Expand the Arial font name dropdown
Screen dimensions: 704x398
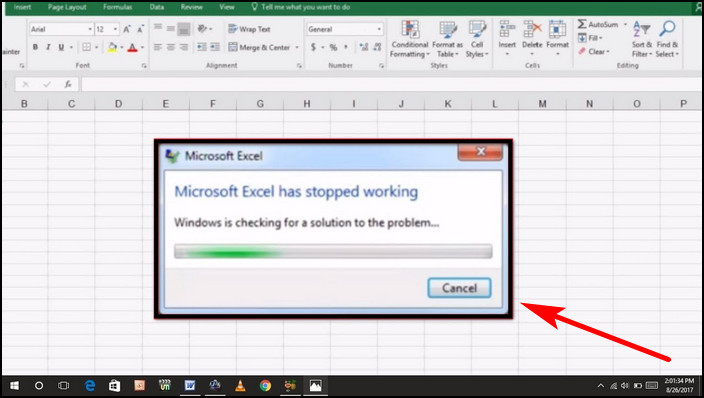point(90,29)
